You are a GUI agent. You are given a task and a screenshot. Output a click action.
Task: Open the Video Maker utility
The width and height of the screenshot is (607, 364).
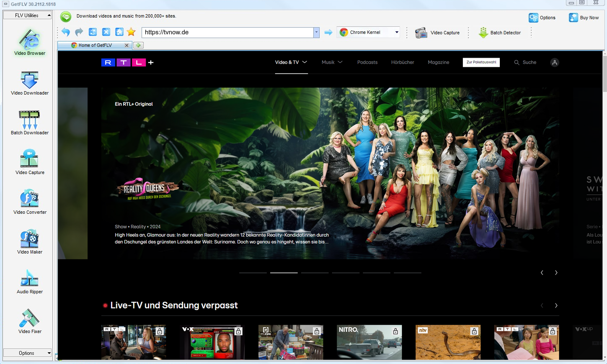(x=30, y=242)
